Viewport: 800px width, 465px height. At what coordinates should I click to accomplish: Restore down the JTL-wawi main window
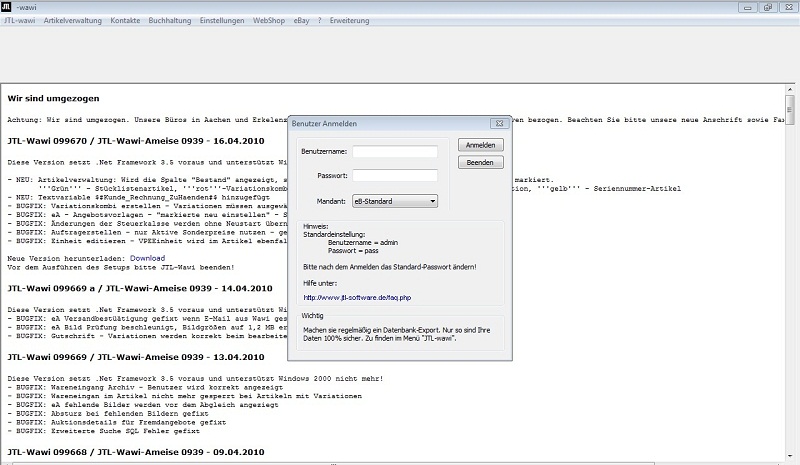point(767,7)
